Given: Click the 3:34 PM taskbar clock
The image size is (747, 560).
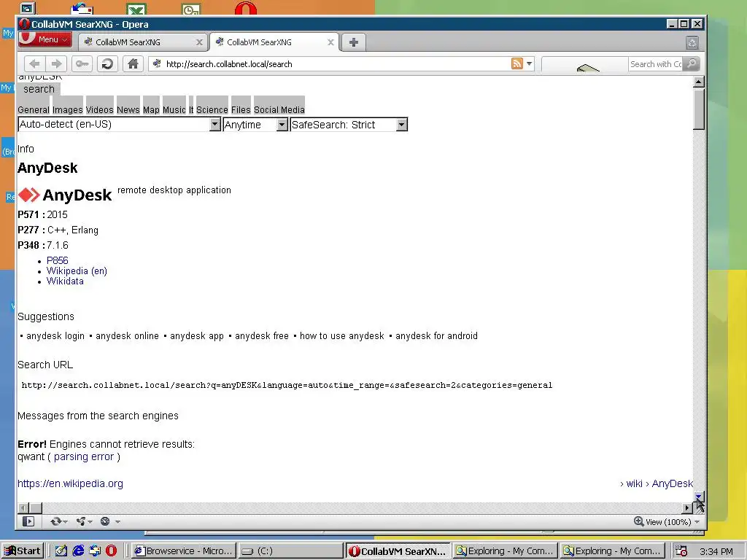Looking at the screenshot, I should click(716, 551).
